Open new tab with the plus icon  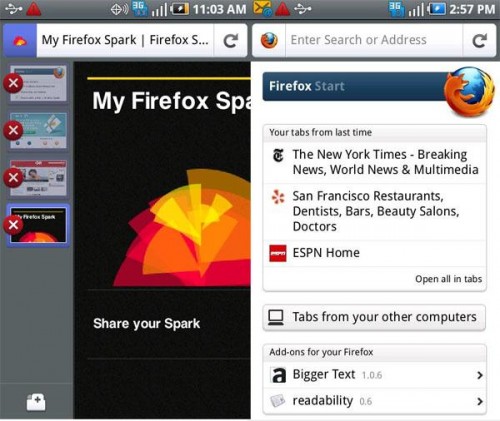tap(36, 402)
